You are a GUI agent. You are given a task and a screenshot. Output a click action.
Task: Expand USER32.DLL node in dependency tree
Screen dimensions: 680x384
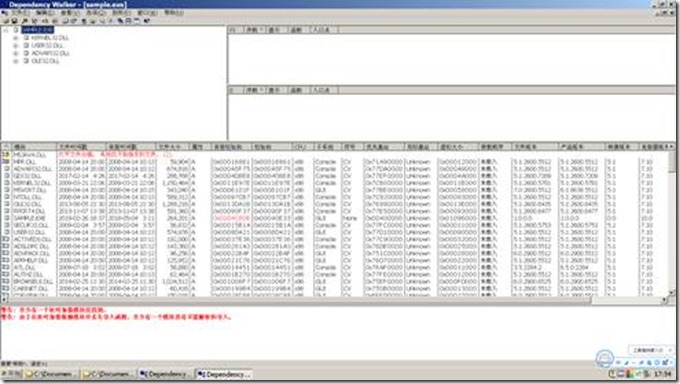click(16, 46)
